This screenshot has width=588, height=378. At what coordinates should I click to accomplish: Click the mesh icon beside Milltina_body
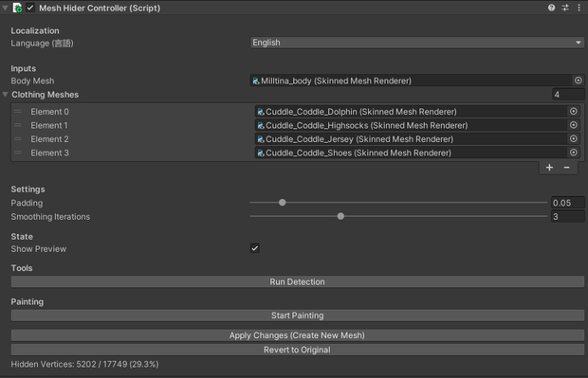click(x=256, y=81)
